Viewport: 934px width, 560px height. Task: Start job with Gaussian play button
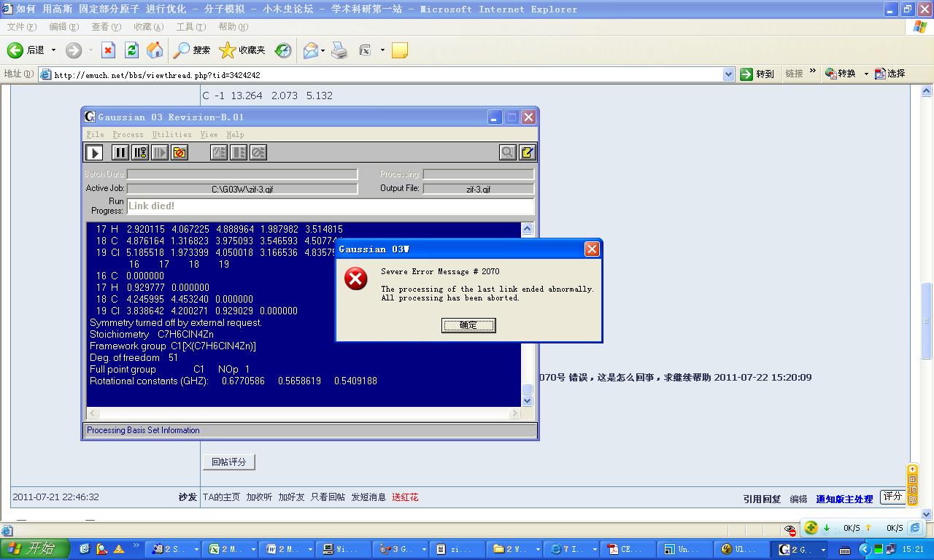click(94, 152)
